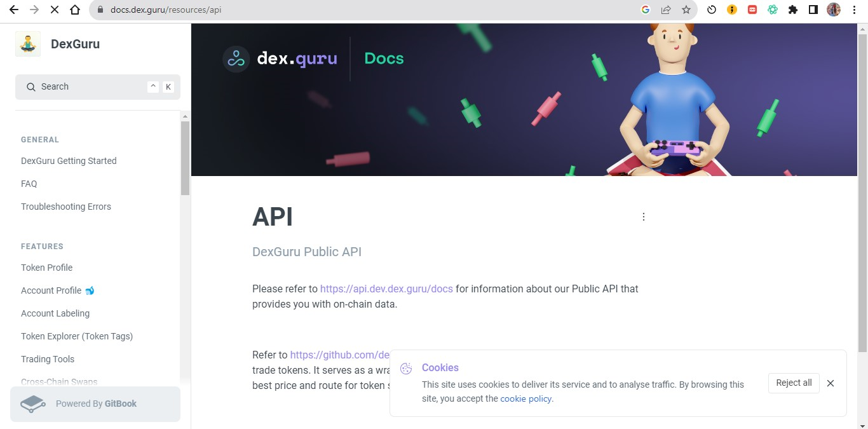
Task: Stop page loading with X button
Action: (55, 10)
